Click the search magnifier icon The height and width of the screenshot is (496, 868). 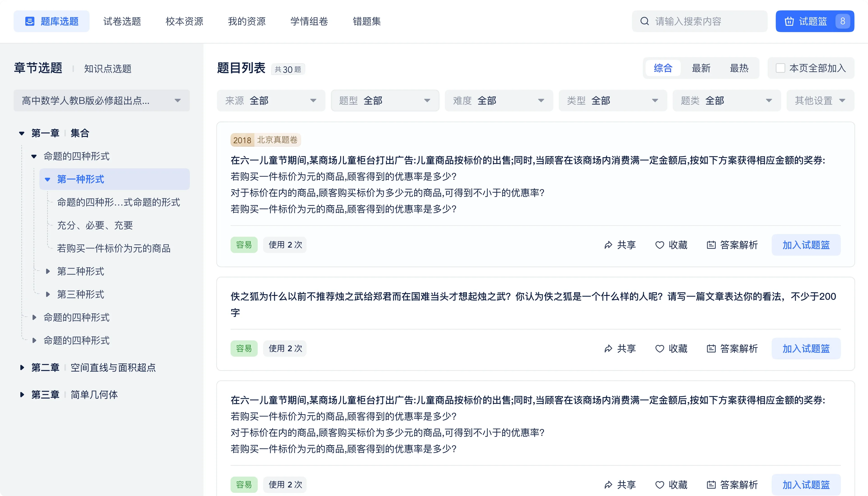644,21
